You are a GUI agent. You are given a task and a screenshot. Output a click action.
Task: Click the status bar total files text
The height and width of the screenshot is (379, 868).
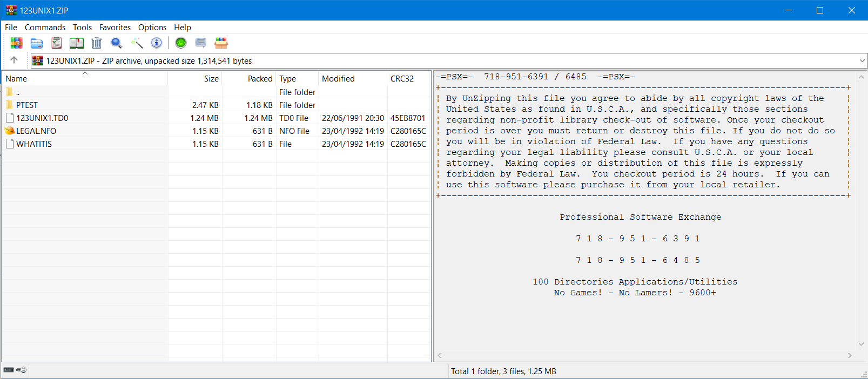pos(503,371)
